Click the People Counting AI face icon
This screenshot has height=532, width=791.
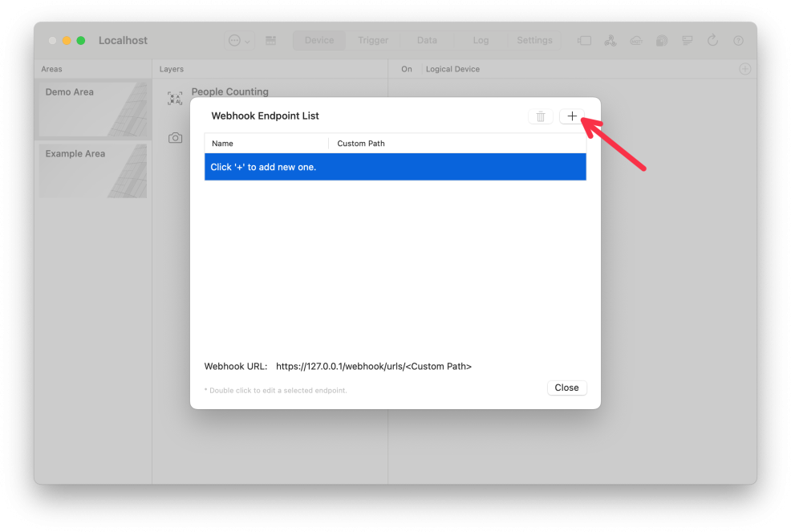[x=175, y=98]
